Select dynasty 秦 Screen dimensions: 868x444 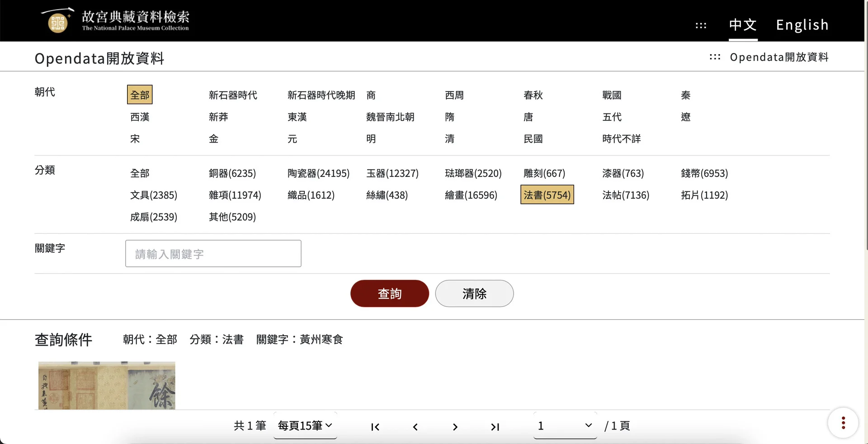686,95
